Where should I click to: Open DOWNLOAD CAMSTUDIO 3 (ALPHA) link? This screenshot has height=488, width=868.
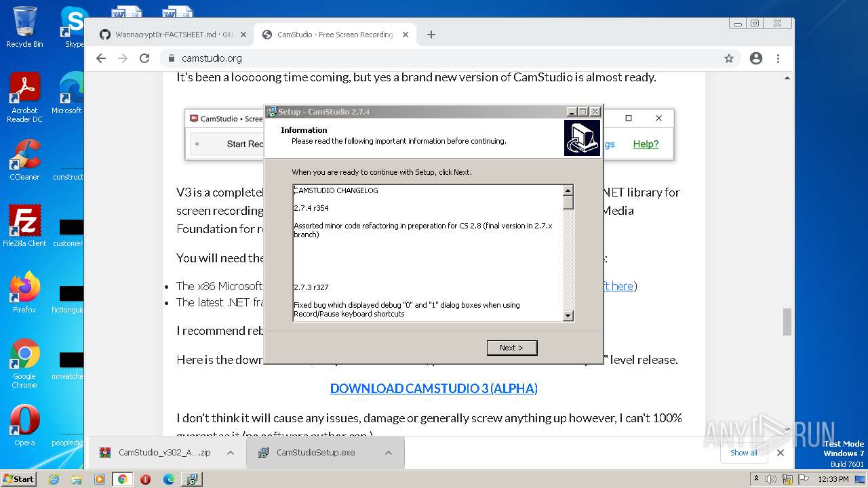(x=434, y=388)
